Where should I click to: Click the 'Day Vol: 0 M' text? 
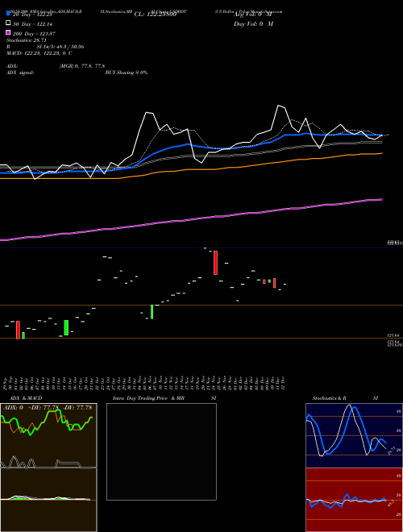(x=253, y=23)
